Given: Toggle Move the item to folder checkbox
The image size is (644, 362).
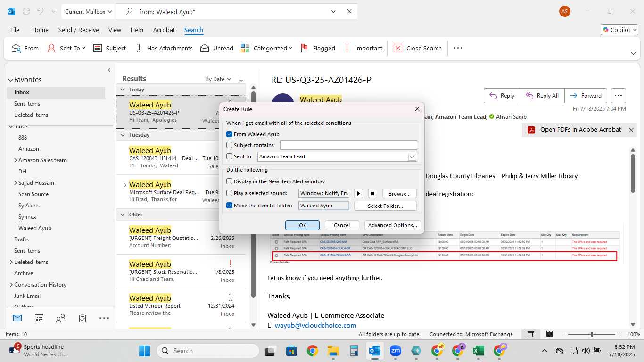Looking at the screenshot, I should [230, 206].
